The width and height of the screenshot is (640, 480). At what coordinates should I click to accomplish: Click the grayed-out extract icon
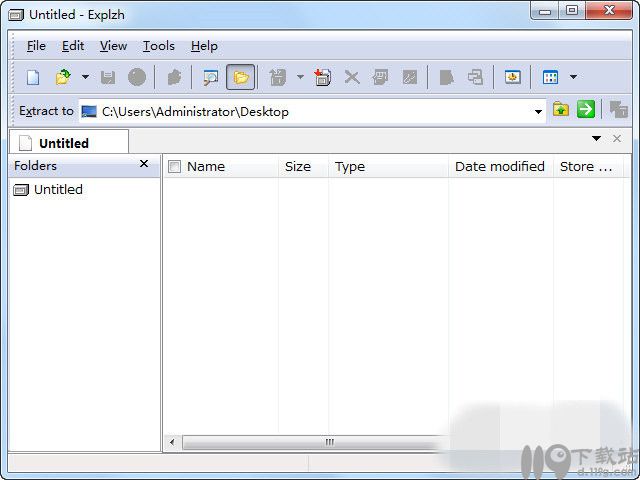(x=278, y=77)
